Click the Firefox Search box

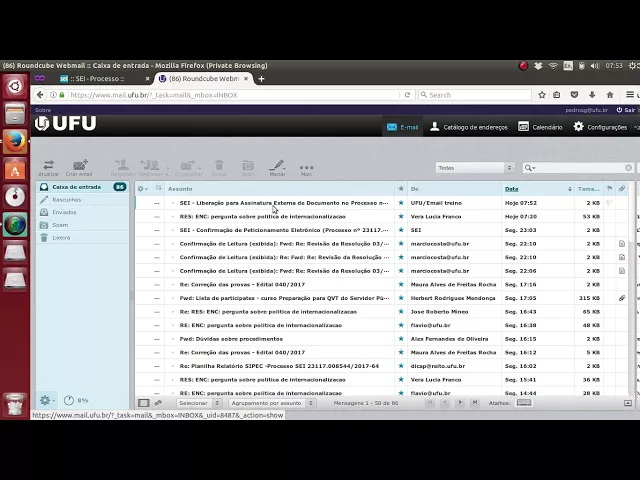pyautogui.click(x=475, y=95)
